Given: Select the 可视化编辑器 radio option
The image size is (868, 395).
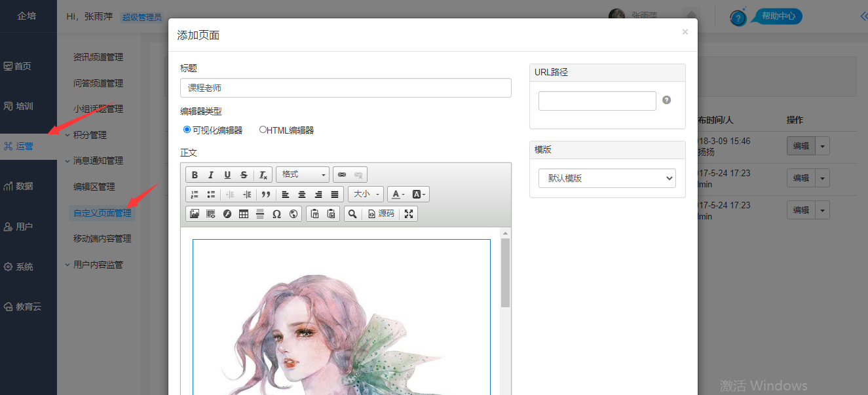Looking at the screenshot, I should 187,130.
